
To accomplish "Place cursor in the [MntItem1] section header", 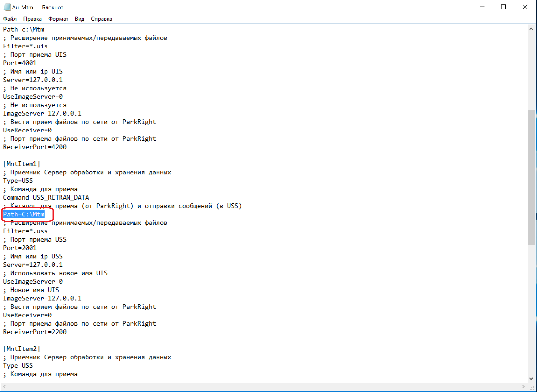I will (21, 164).
